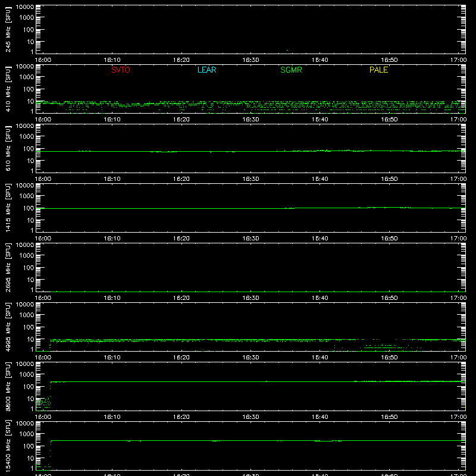Select the 245 MHz [SFU] axis title
The image size is (476, 476).
[x=8, y=29]
